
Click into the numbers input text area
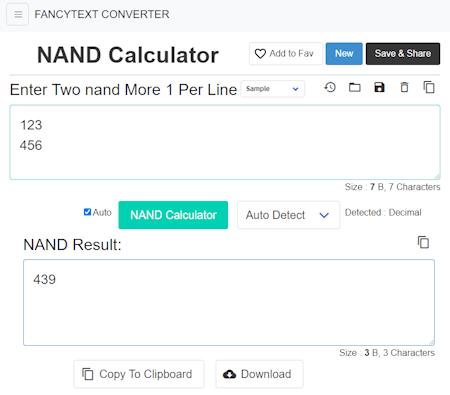point(225,142)
